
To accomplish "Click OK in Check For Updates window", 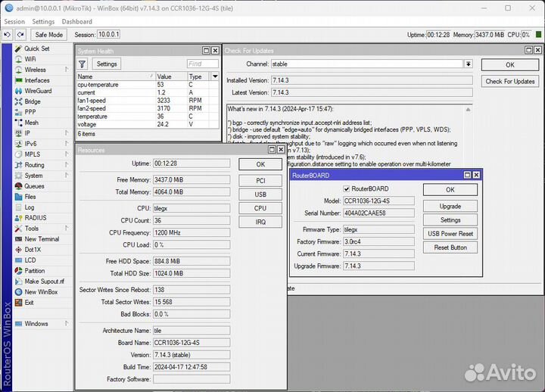I will pos(510,65).
